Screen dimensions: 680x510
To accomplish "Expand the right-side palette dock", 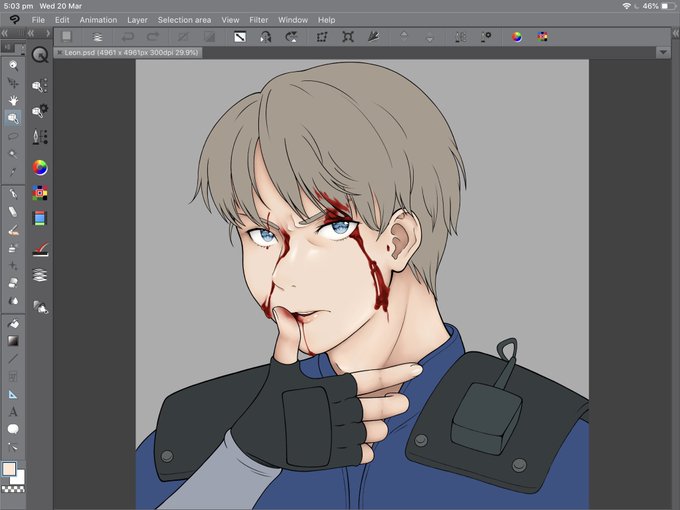I will pyautogui.click(x=676, y=33).
